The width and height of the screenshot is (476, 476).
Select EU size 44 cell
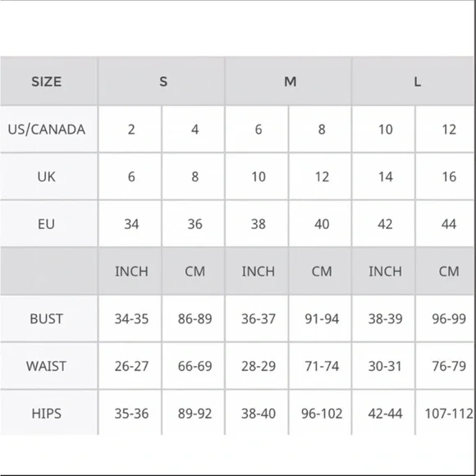pos(445,224)
